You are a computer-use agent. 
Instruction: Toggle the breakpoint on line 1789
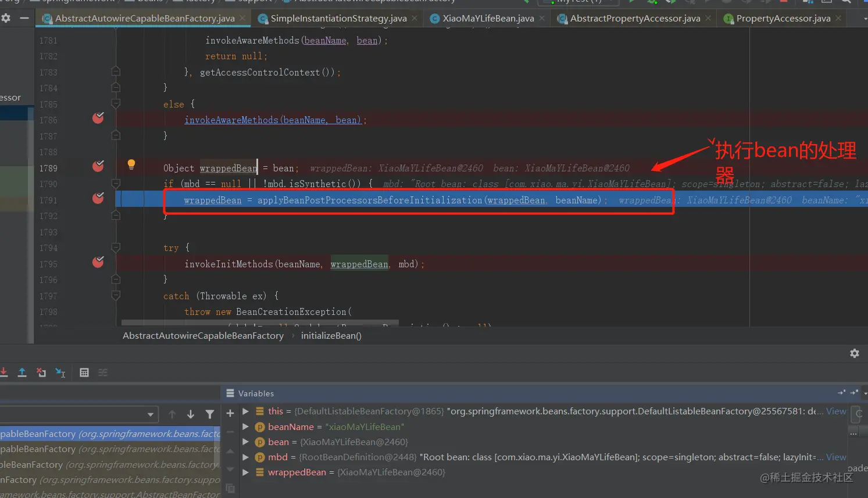(x=98, y=167)
